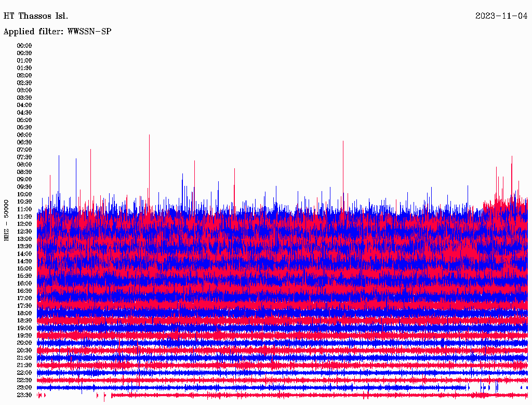Select the 17:00 time row label
Screen dimensions: 532x405
[x=24, y=299]
